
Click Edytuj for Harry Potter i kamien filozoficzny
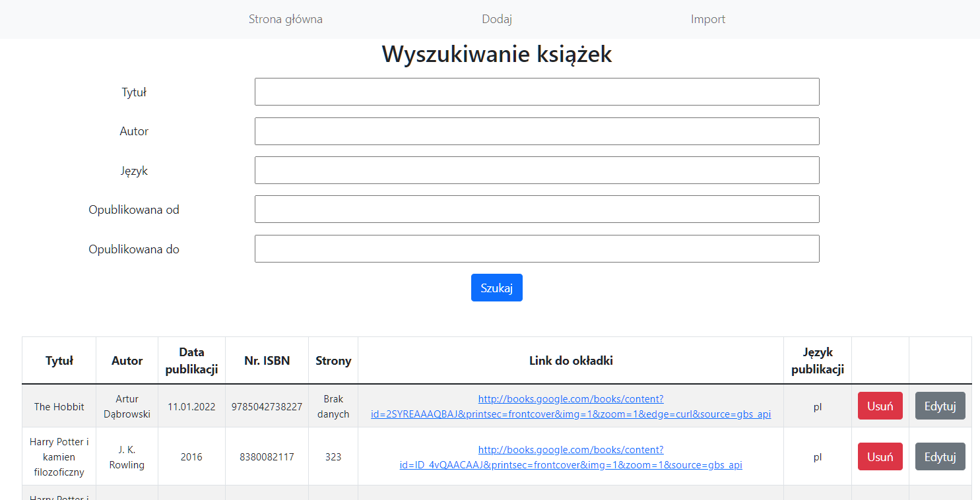[940, 456]
